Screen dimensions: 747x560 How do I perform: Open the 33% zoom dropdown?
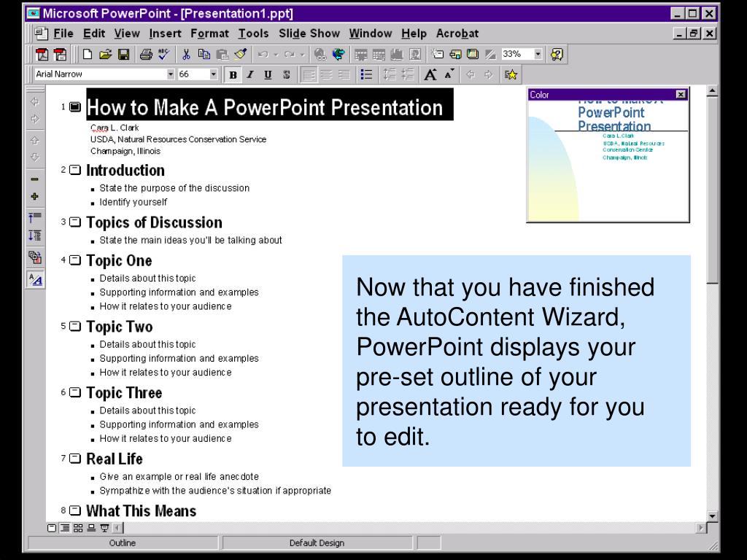[x=538, y=54]
